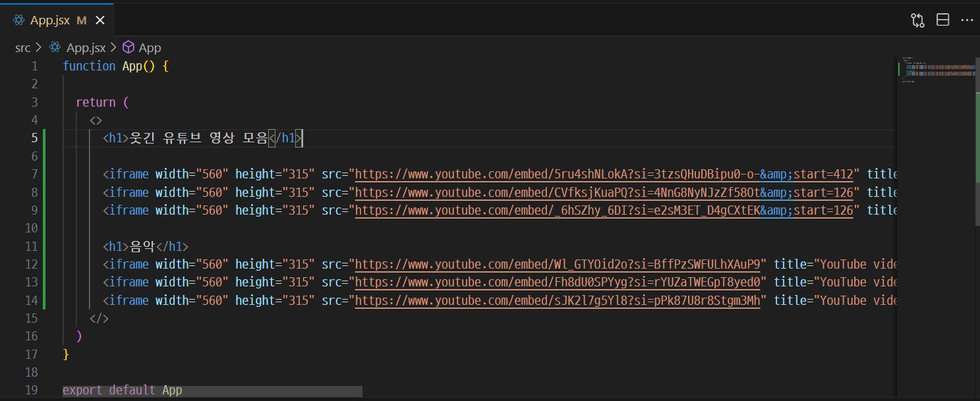Expand the App symbol breadcrumb
Viewport: 980px width, 401px height.
pyautogui.click(x=150, y=47)
